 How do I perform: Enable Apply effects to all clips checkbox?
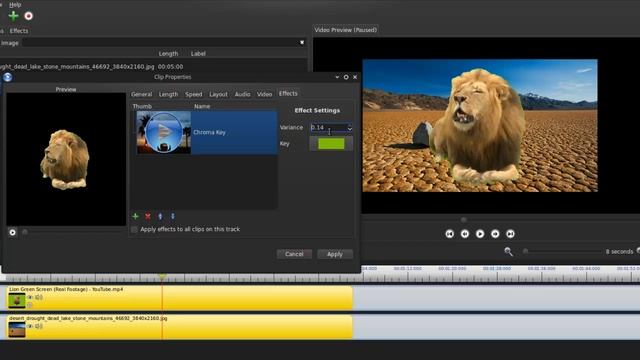[134, 229]
